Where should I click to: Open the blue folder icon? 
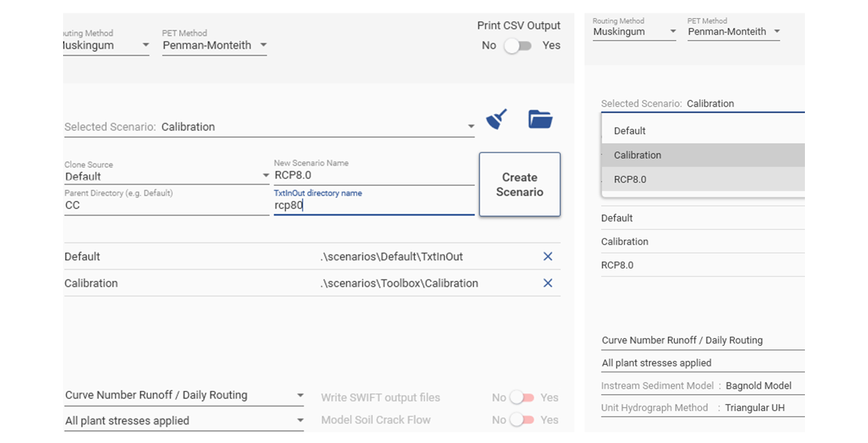(540, 119)
